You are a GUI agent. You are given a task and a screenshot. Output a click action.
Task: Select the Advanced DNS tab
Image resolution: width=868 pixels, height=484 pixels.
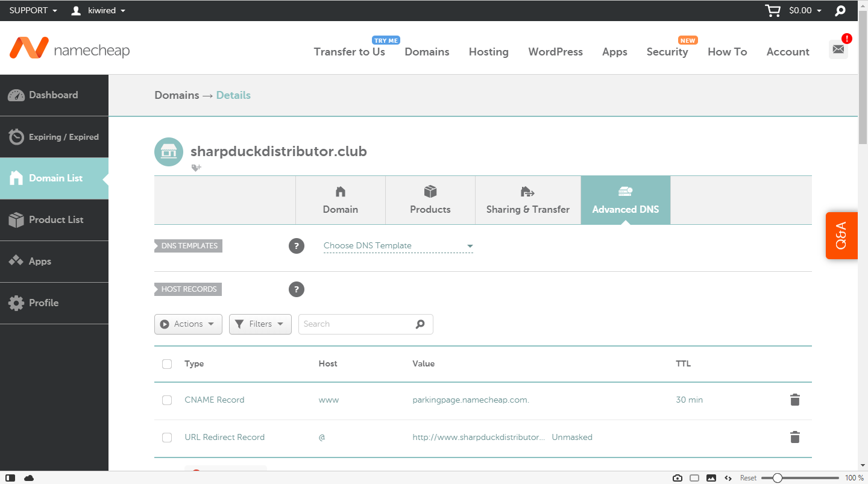pyautogui.click(x=626, y=200)
